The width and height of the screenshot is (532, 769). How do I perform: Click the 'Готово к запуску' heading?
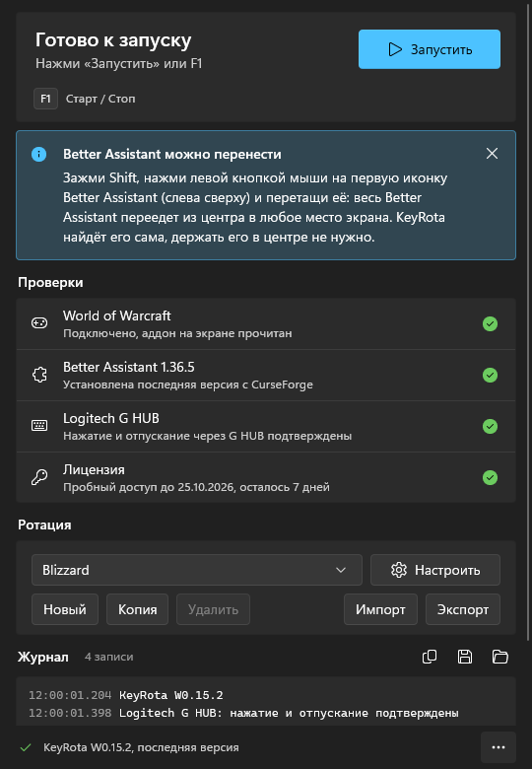click(x=113, y=40)
